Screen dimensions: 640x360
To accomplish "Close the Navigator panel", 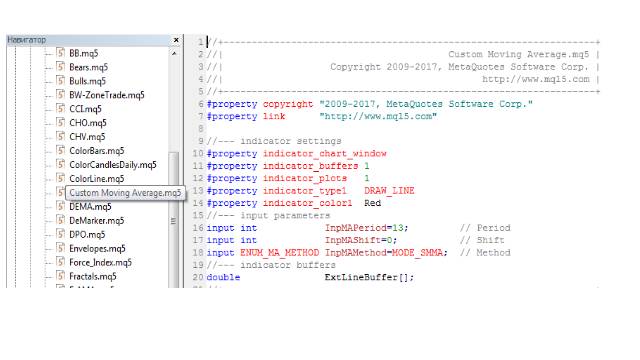I will click(176, 40).
